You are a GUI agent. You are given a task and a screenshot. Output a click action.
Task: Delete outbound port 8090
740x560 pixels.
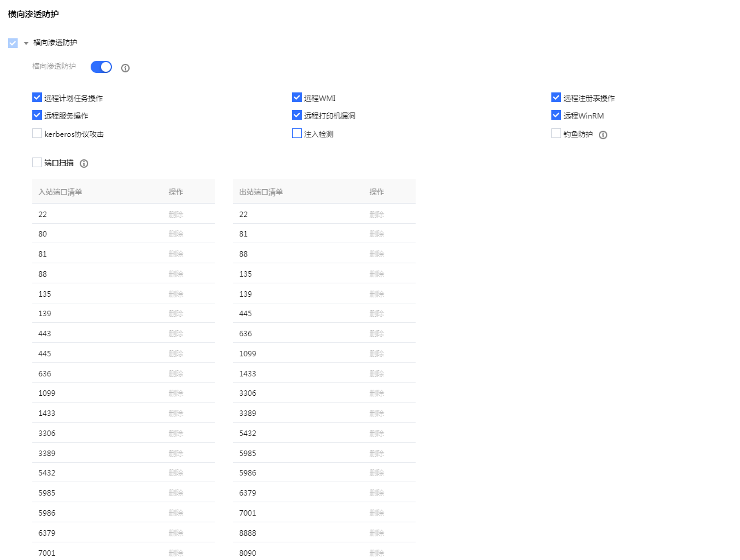pyautogui.click(x=377, y=553)
